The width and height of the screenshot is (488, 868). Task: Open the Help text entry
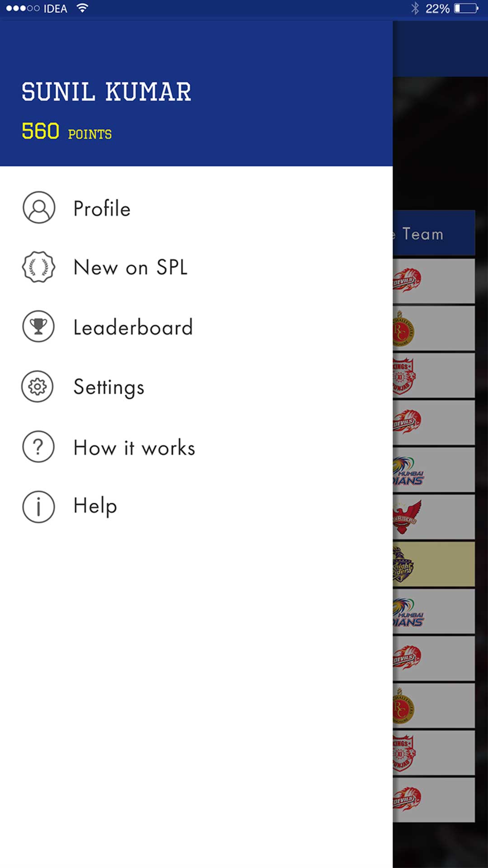(95, 506)
